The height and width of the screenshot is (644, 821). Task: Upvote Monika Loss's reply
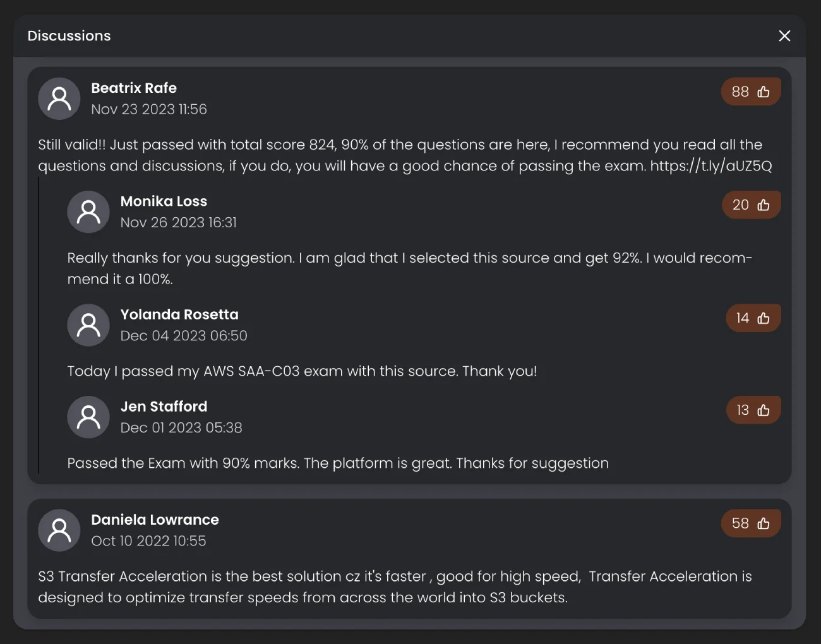[x=751, y=205]
